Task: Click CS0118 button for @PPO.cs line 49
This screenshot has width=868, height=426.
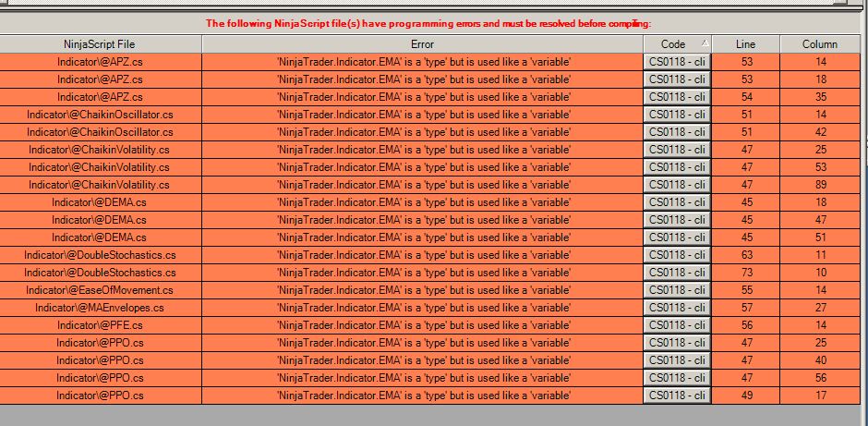Action: [677, 396]
